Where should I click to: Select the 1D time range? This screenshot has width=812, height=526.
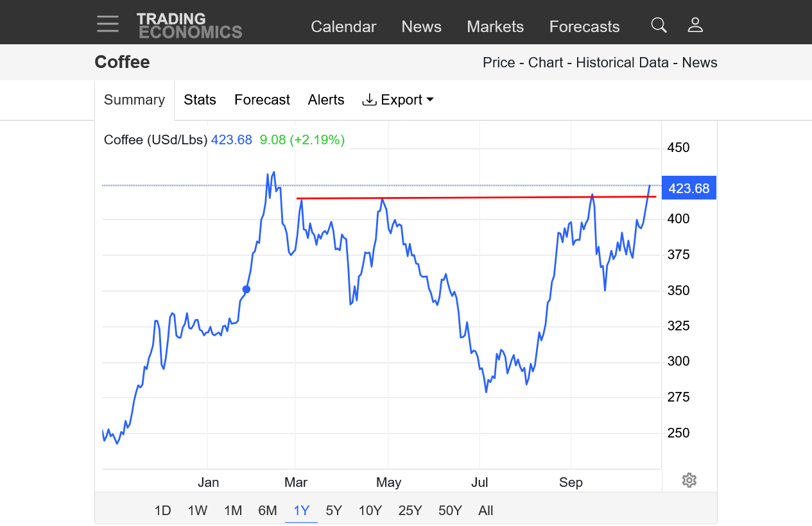pos(162,511)
